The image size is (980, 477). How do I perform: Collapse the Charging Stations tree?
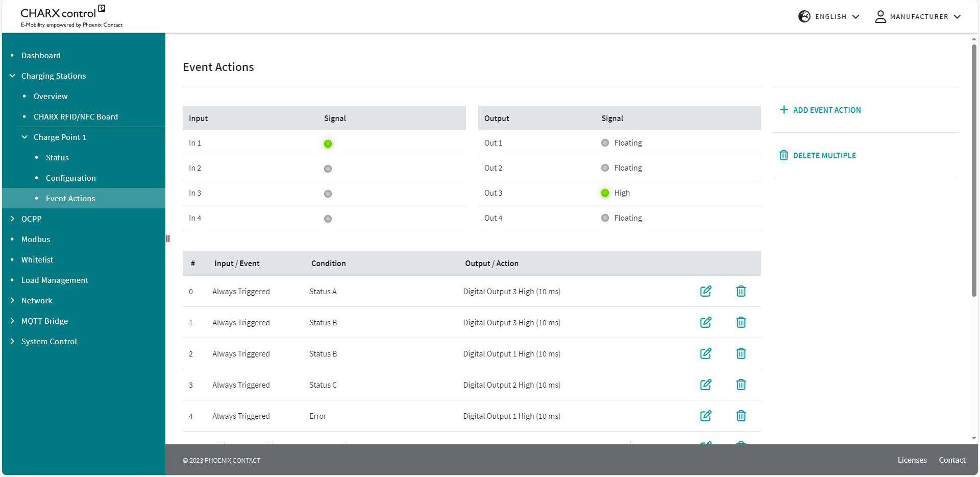12,76
